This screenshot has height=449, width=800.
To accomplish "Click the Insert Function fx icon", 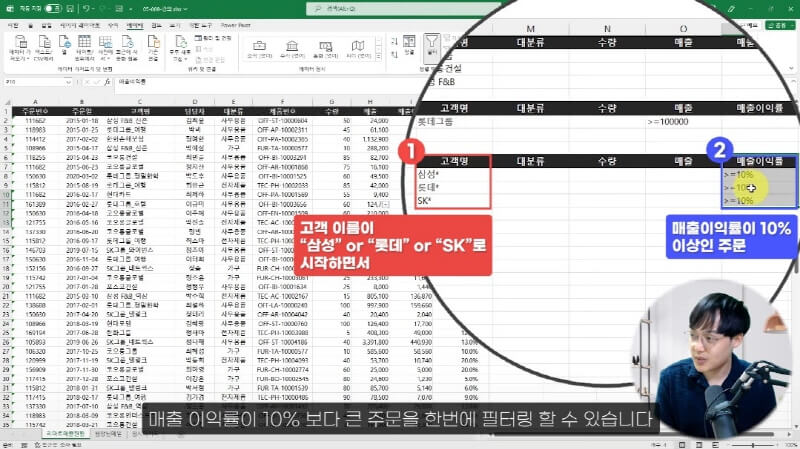I will coord(107,82).
